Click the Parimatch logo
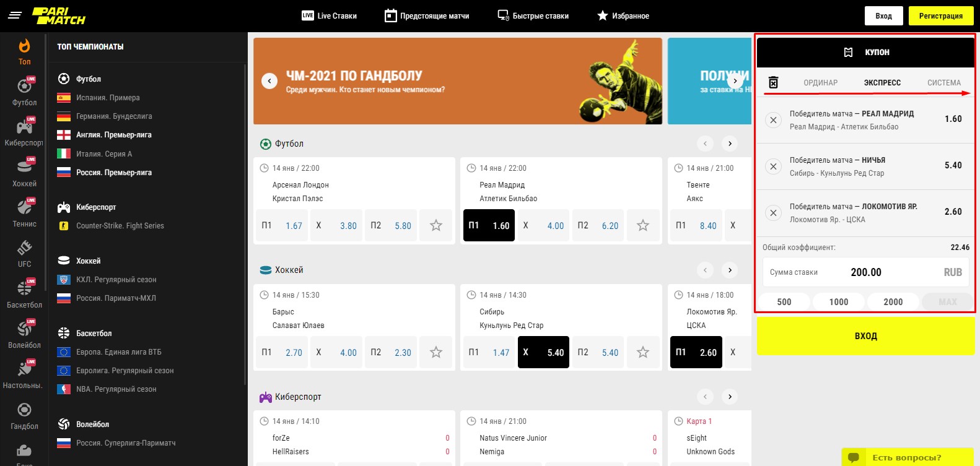The width and height of the screenshot is (980, 466). 59,15
